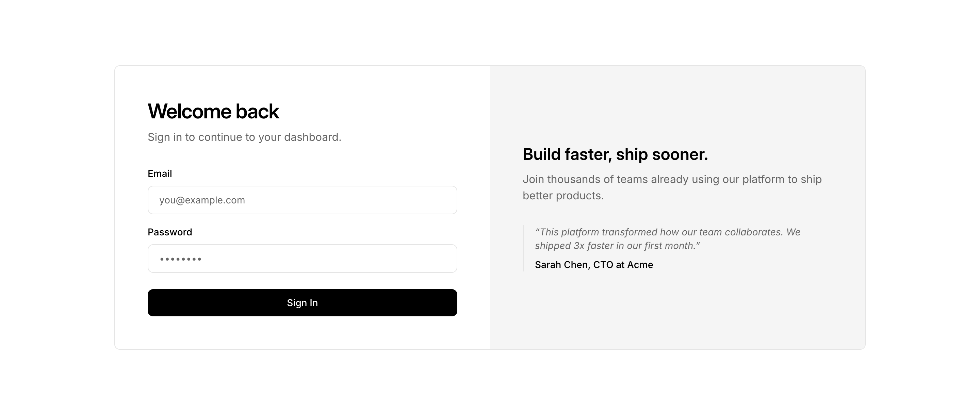Click the word "Acme" in the attribution
The image size is (980, 415).
click(x=640, y=265)
